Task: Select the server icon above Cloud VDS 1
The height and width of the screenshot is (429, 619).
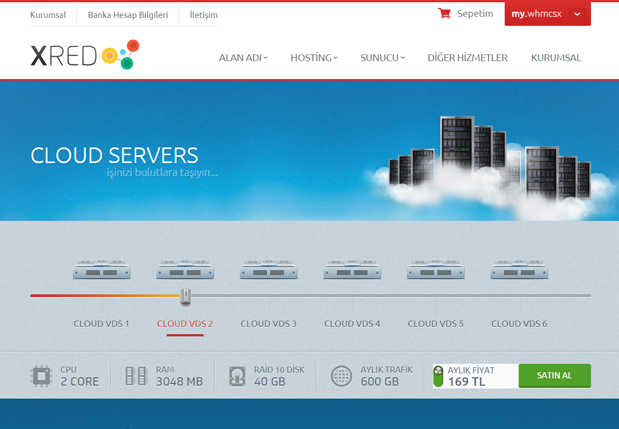Action: (x=102, y=270)
